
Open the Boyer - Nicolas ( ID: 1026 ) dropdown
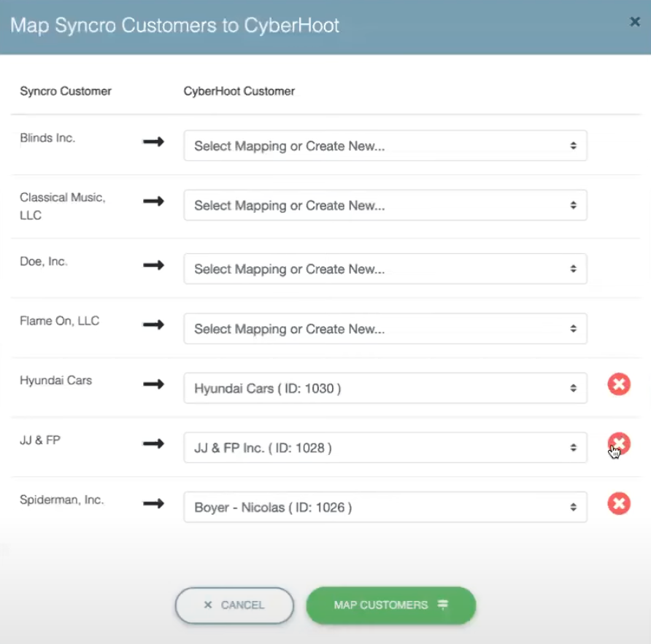[385, 507]
